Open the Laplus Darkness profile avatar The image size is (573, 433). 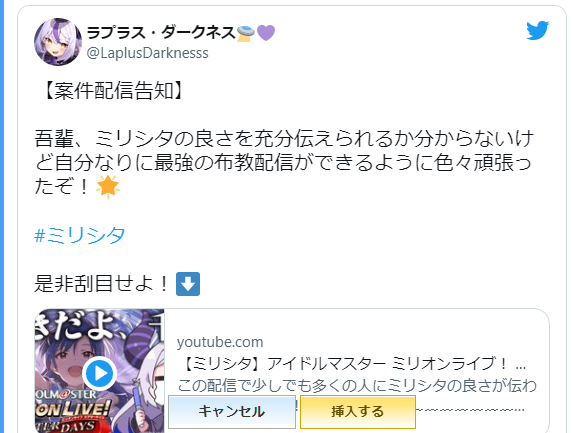58,42
